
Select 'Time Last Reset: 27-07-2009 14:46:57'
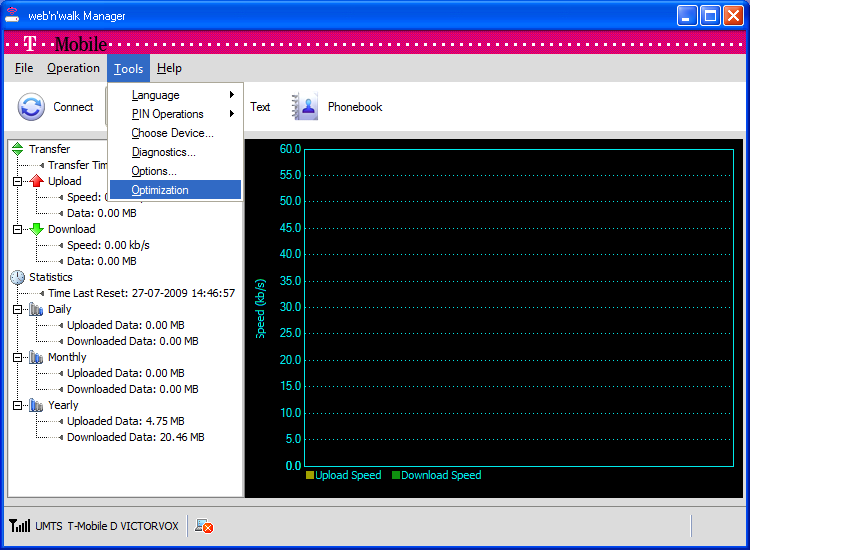pyautogui.click(x=141, y=293)
